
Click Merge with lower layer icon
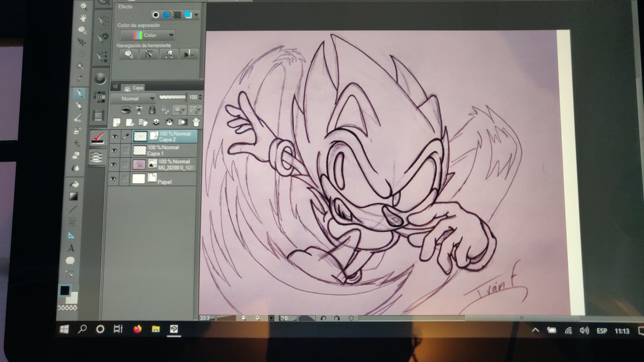[x=170, y=122]
